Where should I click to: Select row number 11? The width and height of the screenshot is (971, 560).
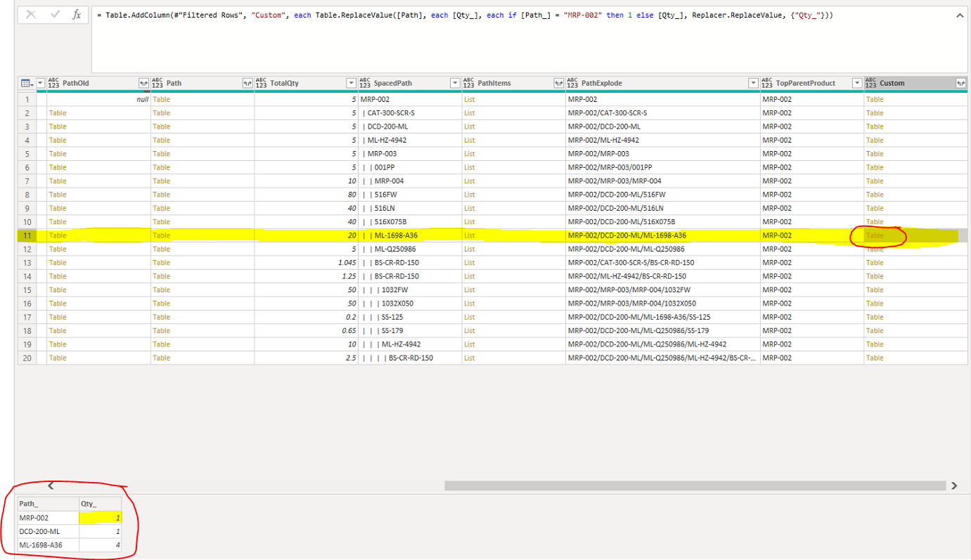click(27, 235)
